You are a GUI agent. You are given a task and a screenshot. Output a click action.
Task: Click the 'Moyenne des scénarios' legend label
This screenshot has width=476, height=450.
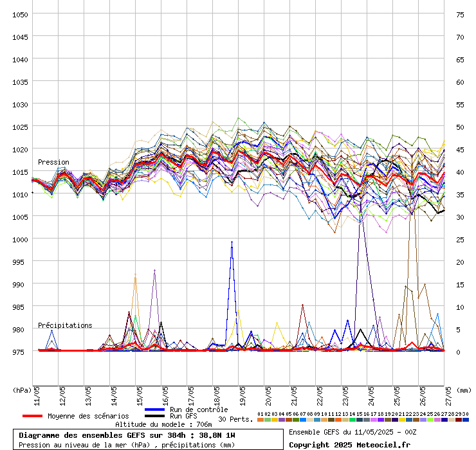pos(88,416)
